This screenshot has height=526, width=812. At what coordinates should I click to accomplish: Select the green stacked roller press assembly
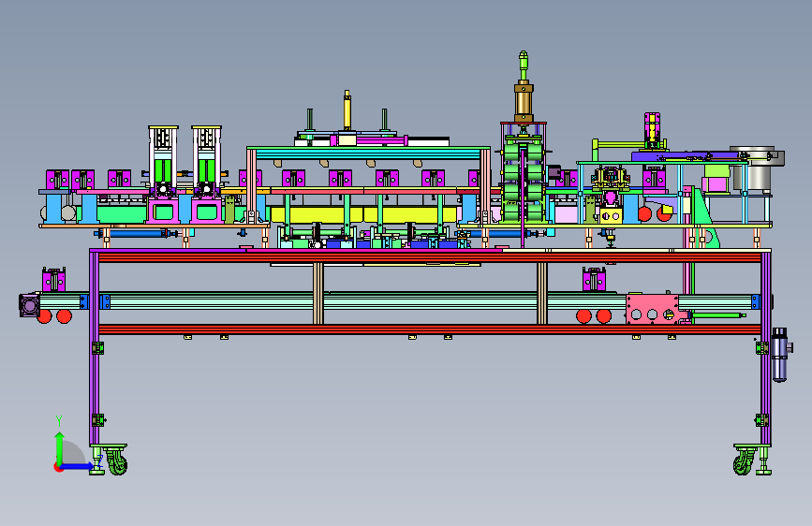pos(523,182)
